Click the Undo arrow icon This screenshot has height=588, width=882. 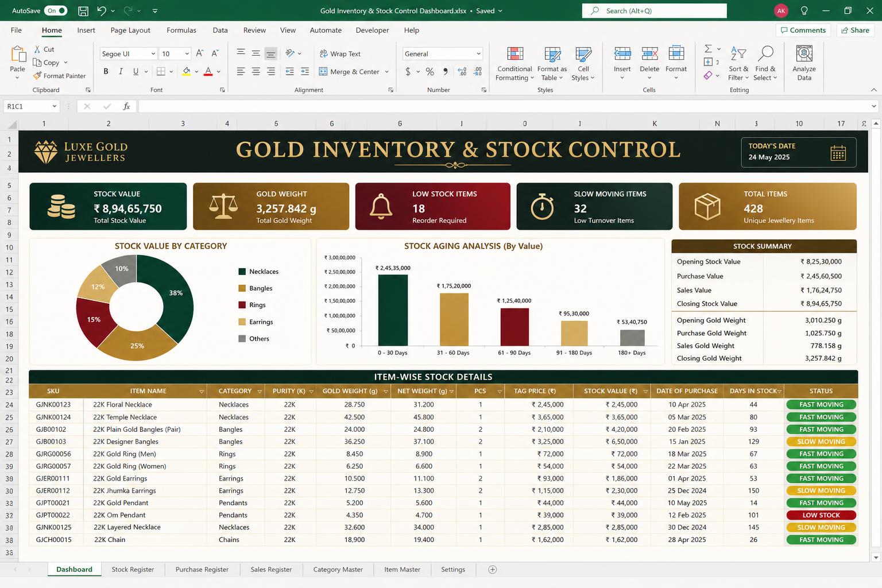[x=102, y=10]
